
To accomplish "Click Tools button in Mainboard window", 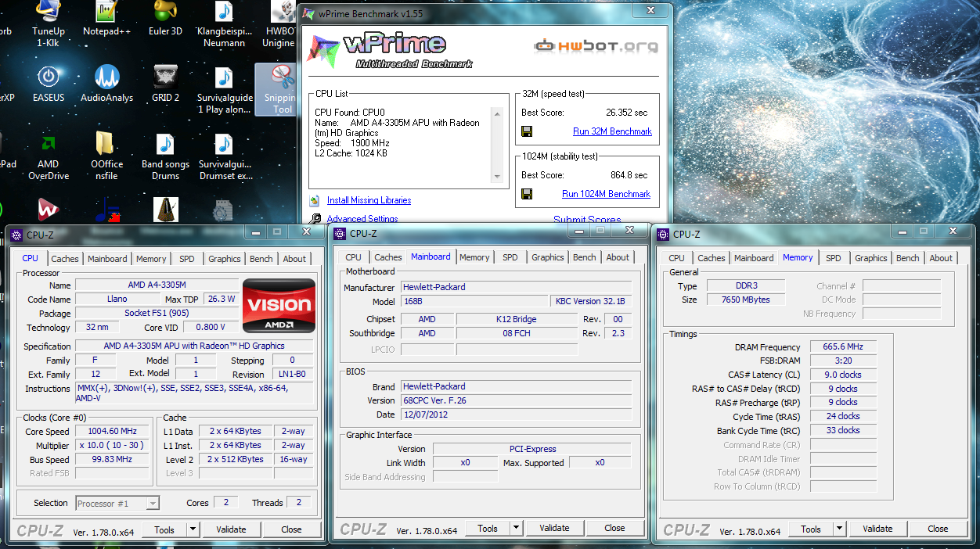I will pyautogui.click(x=488, y=528).
